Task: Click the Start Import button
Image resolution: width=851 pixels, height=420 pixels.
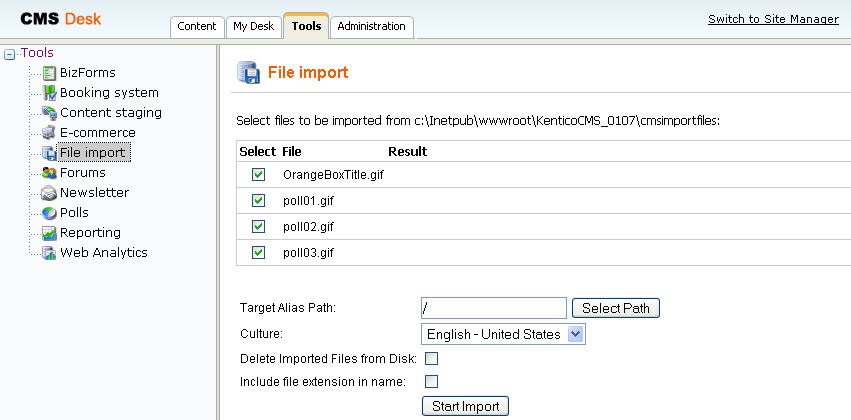Action: 466,406
